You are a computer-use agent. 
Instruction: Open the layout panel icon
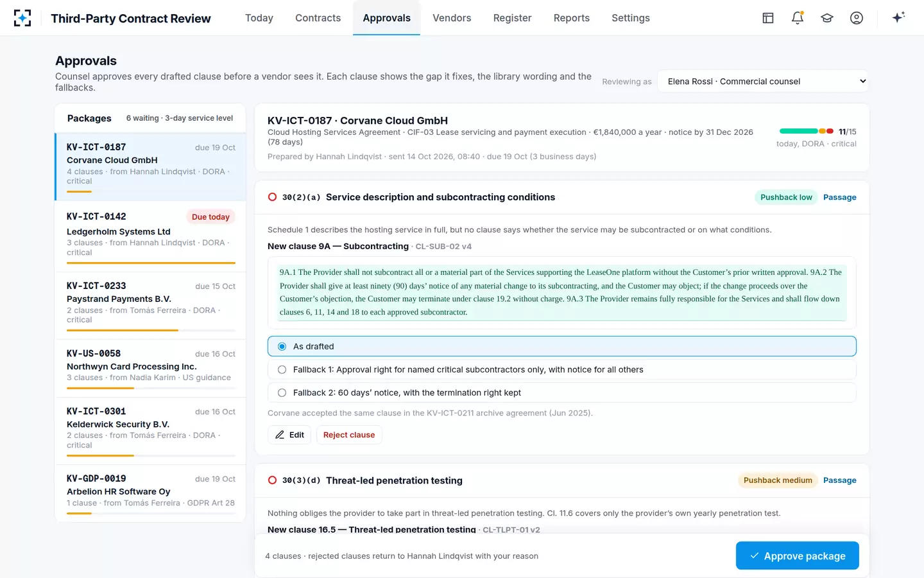point(768,18)
